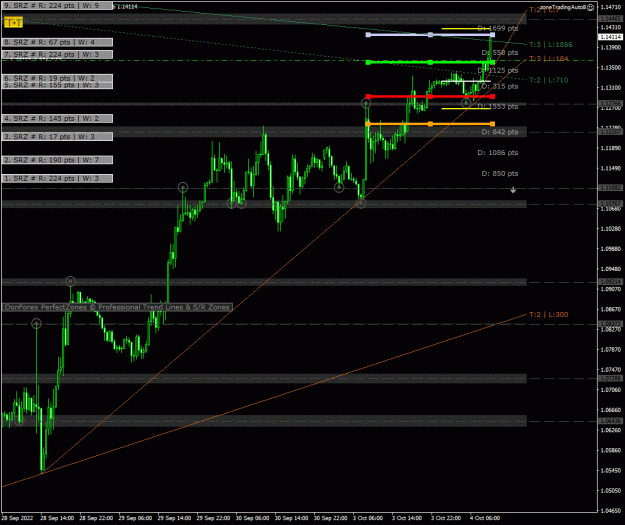Click the 'D: 1125 pts' distance label
Viewport: 625px width, 525px height.
coord(498,71)
